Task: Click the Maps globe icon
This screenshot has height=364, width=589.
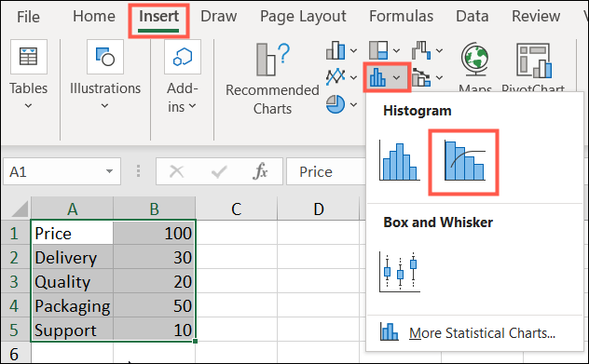Action: pyautogui.click(x=474, y=59)
